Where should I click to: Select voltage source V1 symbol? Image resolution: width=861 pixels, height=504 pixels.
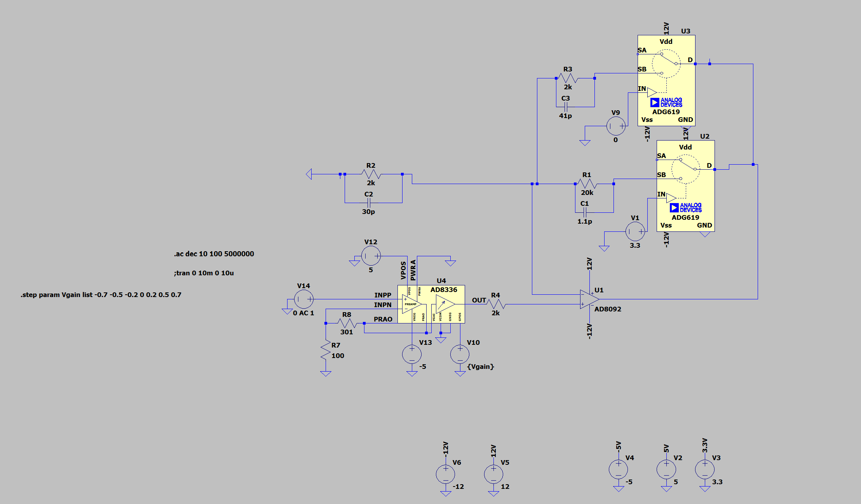pyautogui.click(x=635, y=231)
